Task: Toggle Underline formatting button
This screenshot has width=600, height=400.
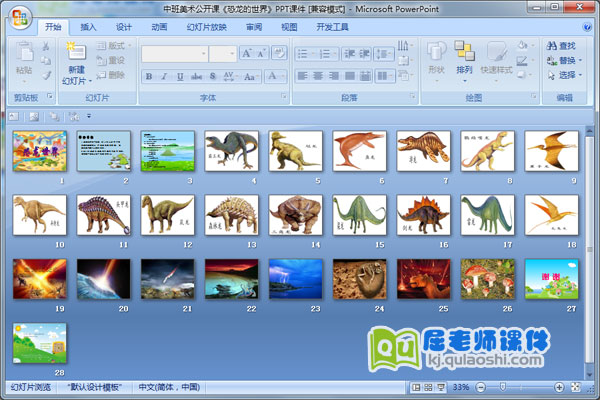Action: (x=179, y=76)
